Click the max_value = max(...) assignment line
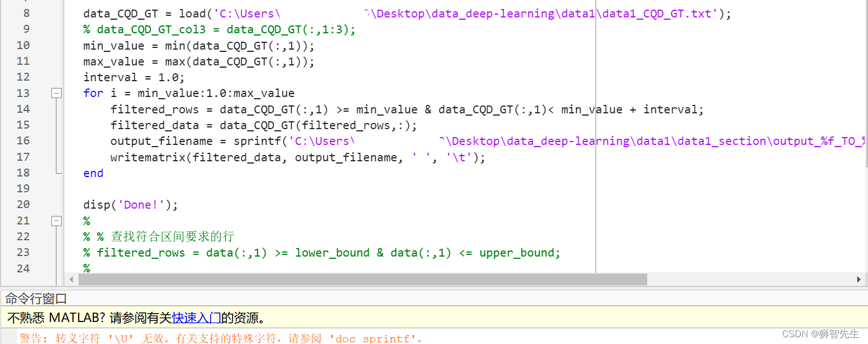The width and height of the screenshot is (868, 344). 199,61
